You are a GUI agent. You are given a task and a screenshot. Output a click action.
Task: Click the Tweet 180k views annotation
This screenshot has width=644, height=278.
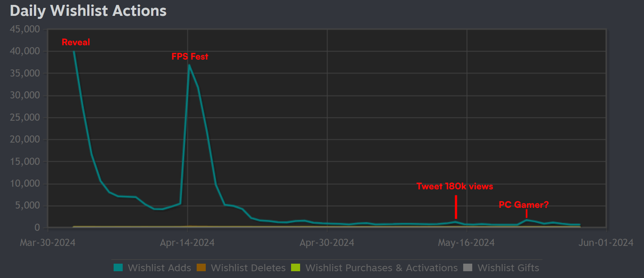pyautogui.click(x=454, y=186)
